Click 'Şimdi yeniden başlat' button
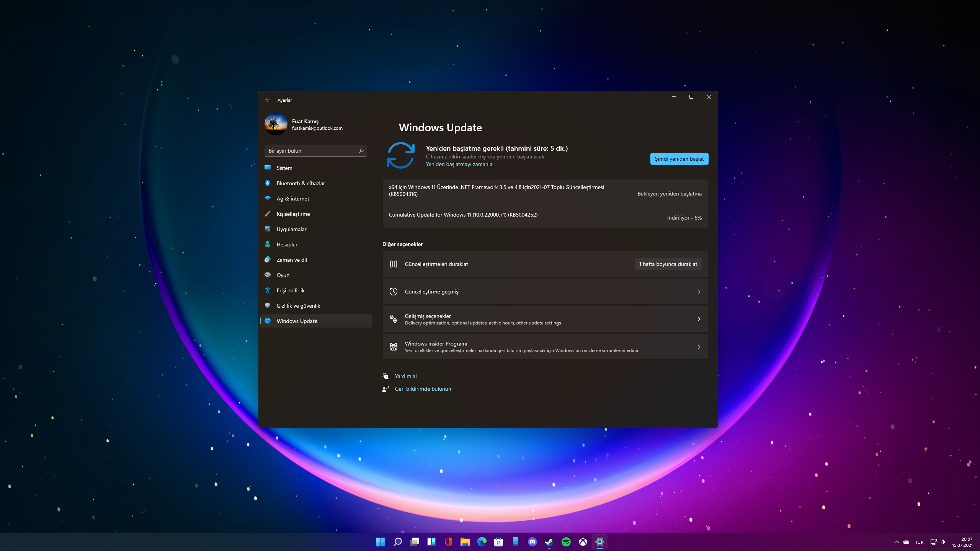Image resolution: width=980 pixels, height=551 pixels. pyautogui.click(x=679, y=159)
